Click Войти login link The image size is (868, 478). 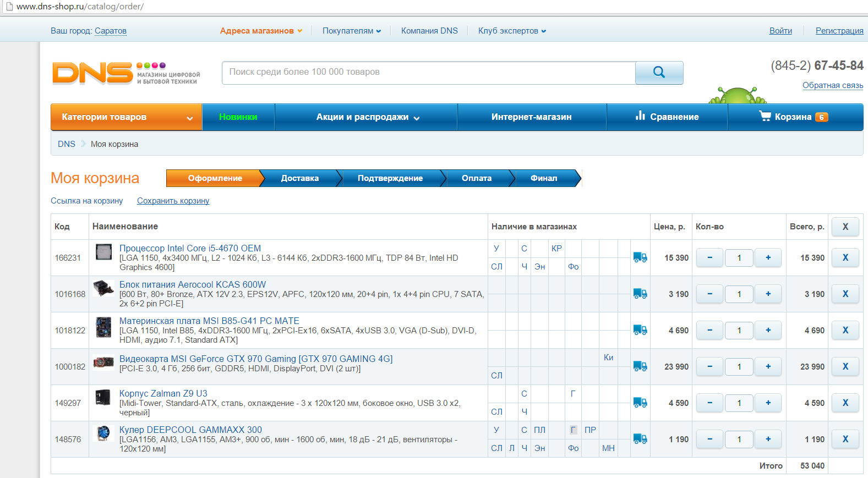coord(780,31)
